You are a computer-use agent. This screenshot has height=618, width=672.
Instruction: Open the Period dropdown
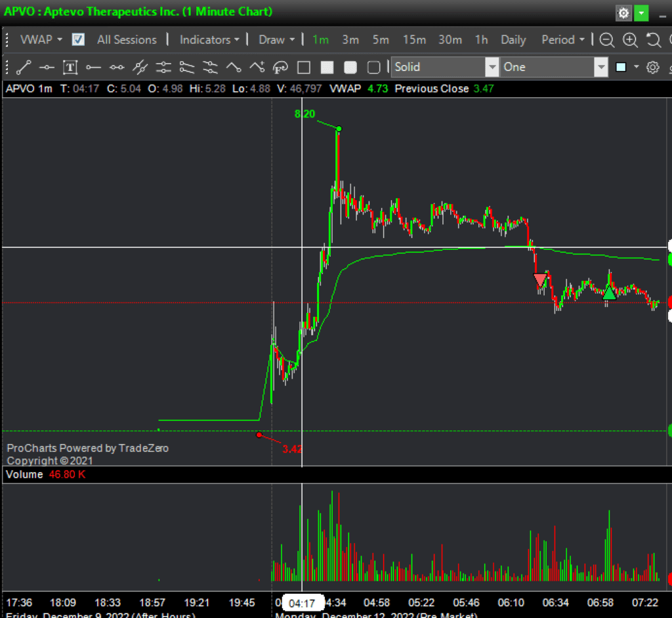pyautogui.click(x=563, y=39)
